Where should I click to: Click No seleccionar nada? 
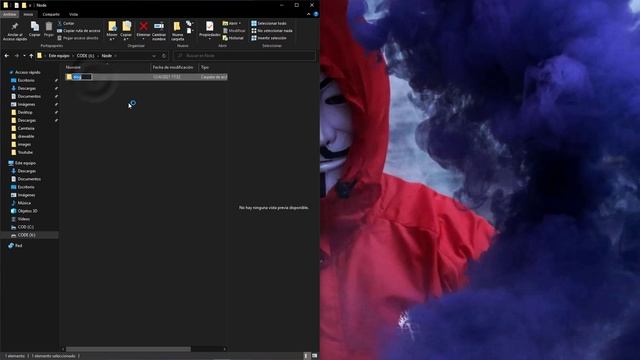[x=272, y=31]
